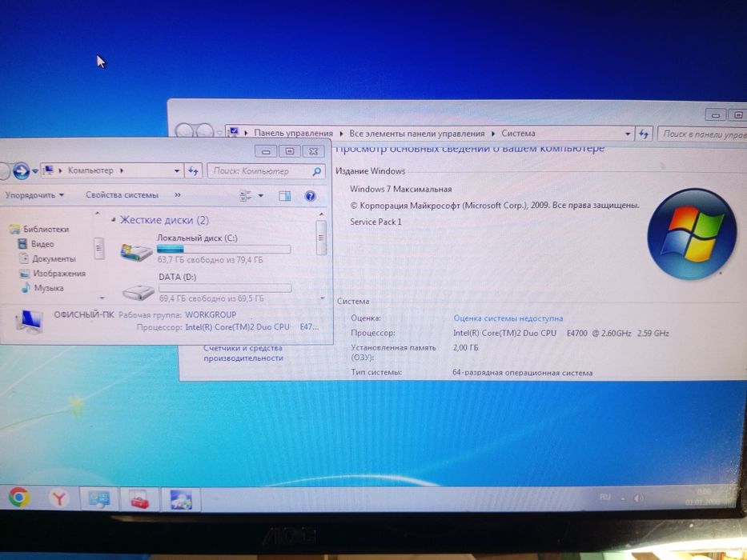Click the file list scroll up arrow
The height and width of the screenshot is (560, 747).
[x=321, y=214]
